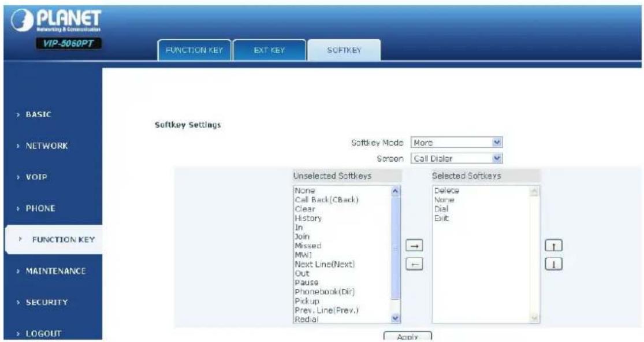Open PHONE sidebar menu
This screenshot has width=644, height=342.
40,208
